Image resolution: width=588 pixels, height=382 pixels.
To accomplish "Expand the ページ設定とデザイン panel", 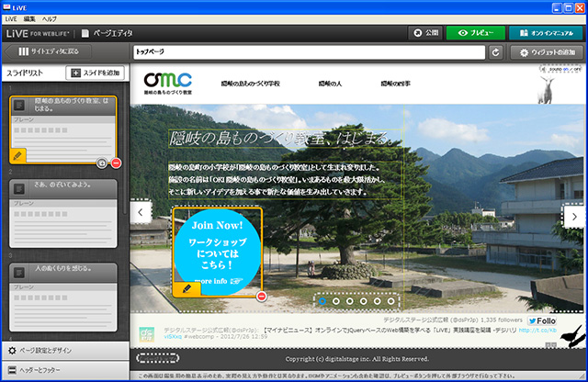I will [64, 350].
